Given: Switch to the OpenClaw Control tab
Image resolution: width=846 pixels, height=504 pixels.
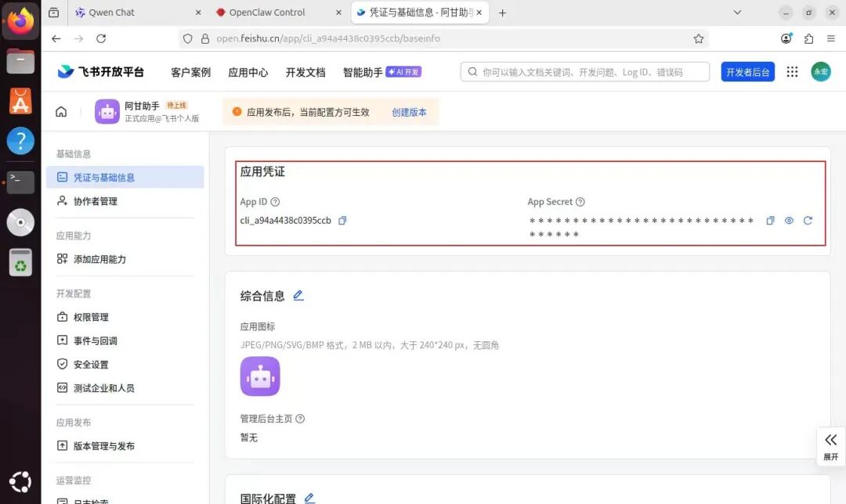Looking at the screenshot, I should 266,12.
